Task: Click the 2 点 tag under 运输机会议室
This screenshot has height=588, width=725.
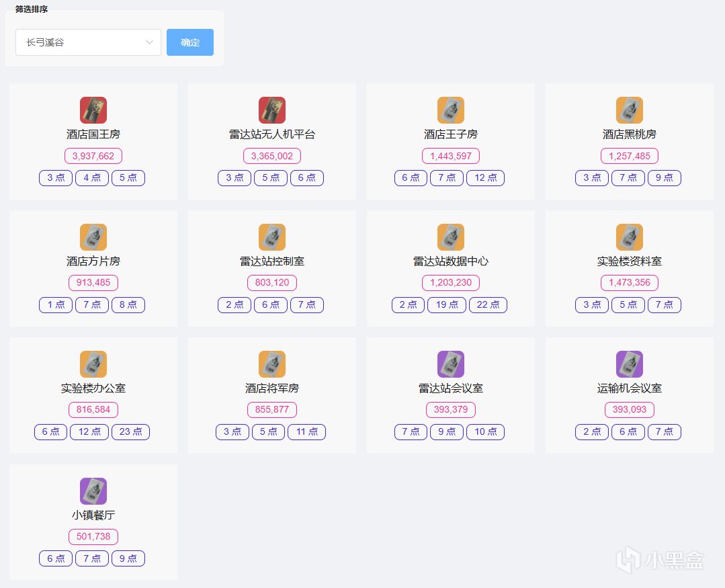Action: click(592, 431)
